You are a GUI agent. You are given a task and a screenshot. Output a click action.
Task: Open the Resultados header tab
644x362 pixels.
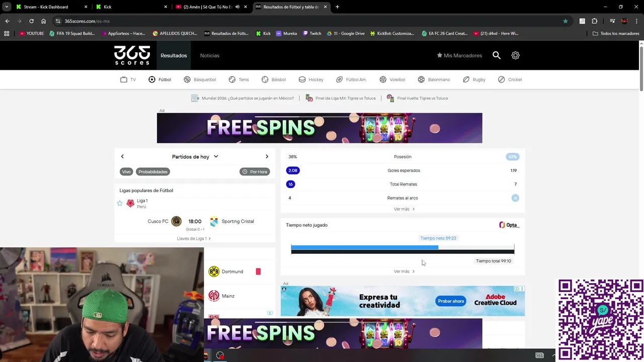click(x=174, y=55)
